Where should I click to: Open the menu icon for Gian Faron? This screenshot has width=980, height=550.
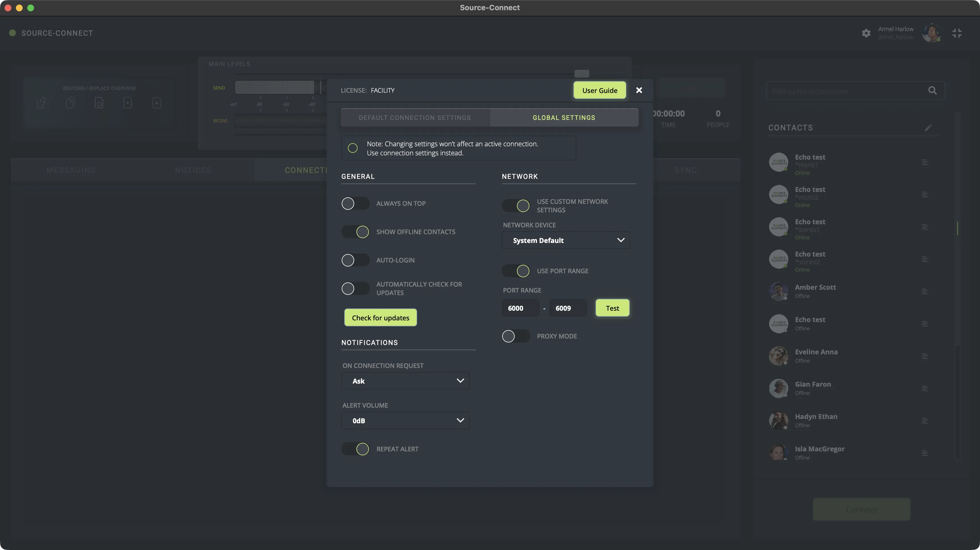925,389
